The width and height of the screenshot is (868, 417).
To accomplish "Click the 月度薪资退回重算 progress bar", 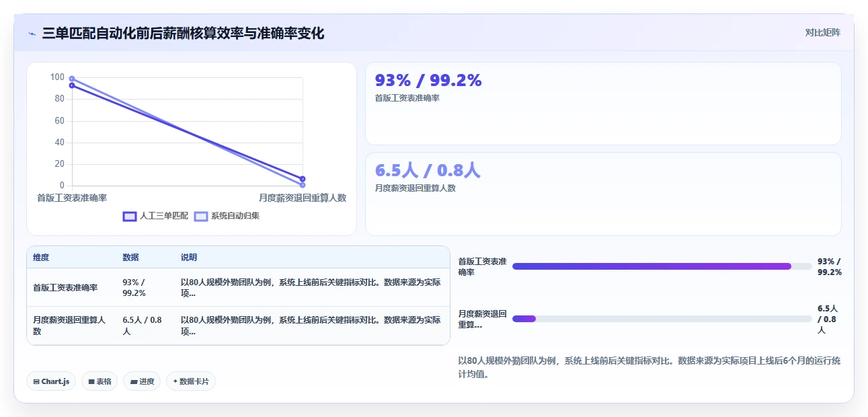I will [x=662, y=319].
